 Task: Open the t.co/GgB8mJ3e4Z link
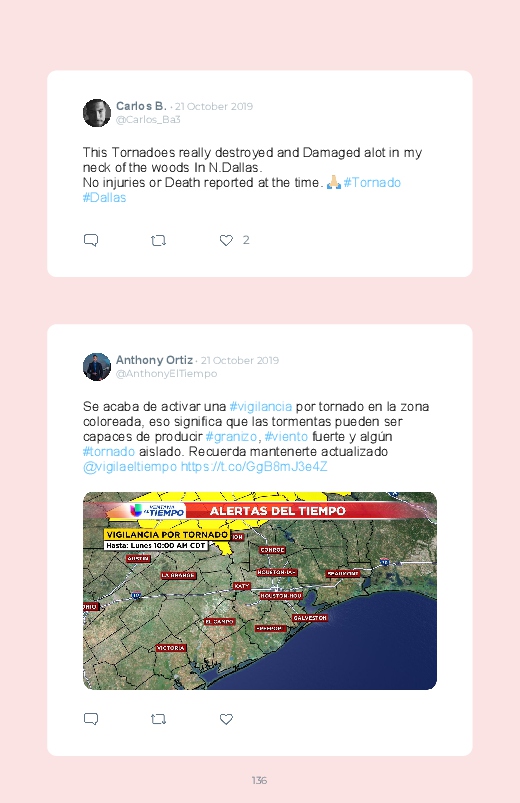254,467
